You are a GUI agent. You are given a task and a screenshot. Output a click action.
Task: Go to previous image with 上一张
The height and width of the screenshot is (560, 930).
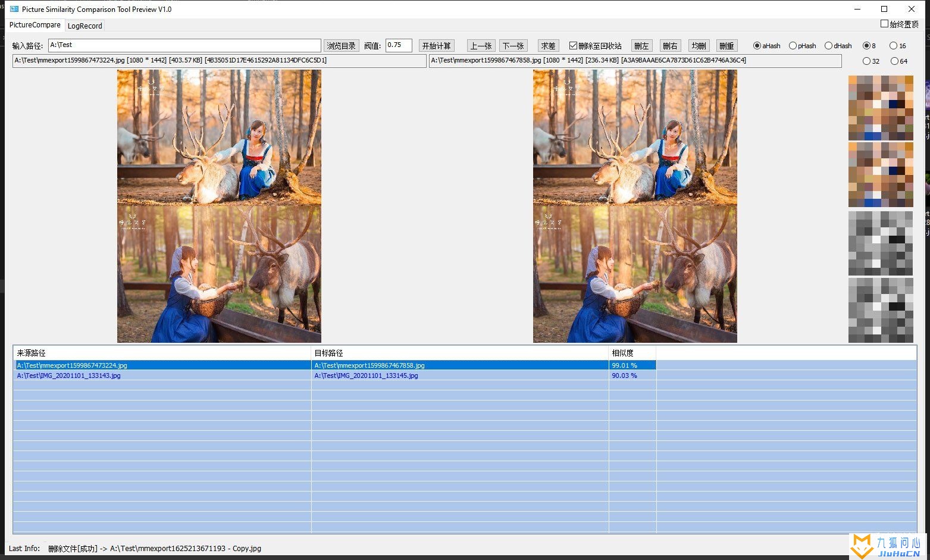tap(481, 46)
